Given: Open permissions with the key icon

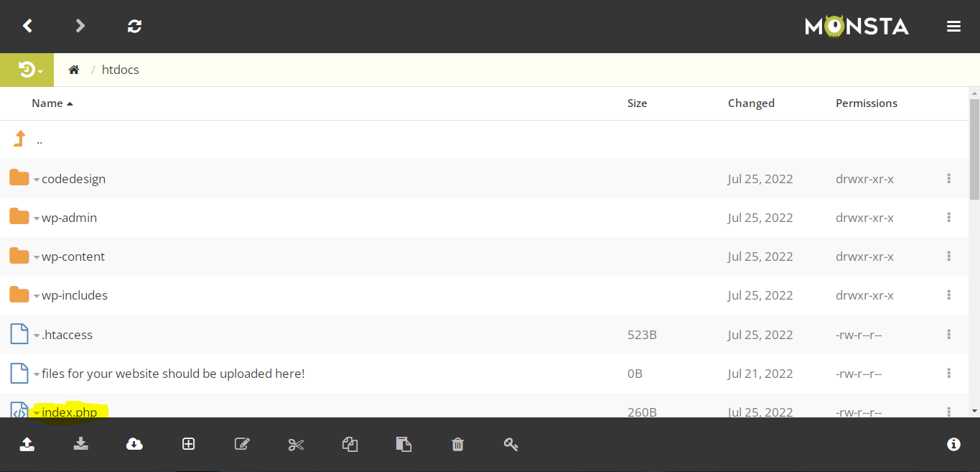Looking at the screenshot, I should pos(511,445).
